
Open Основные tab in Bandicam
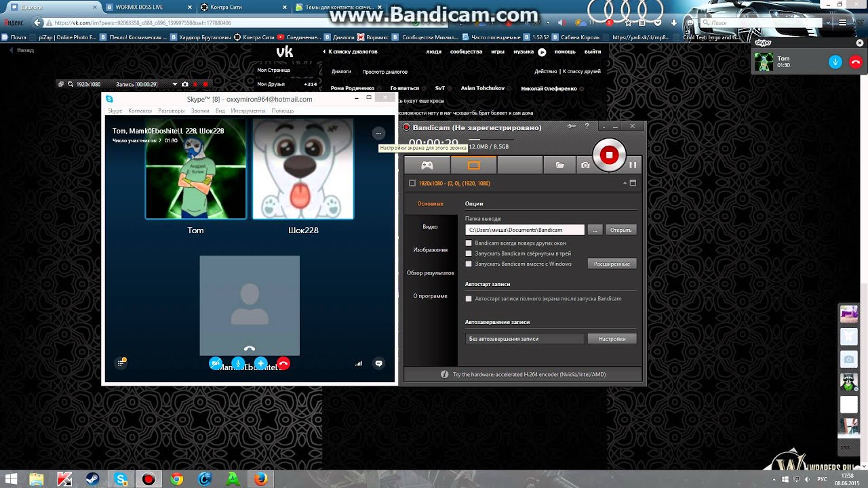click(x=431, y=203)
